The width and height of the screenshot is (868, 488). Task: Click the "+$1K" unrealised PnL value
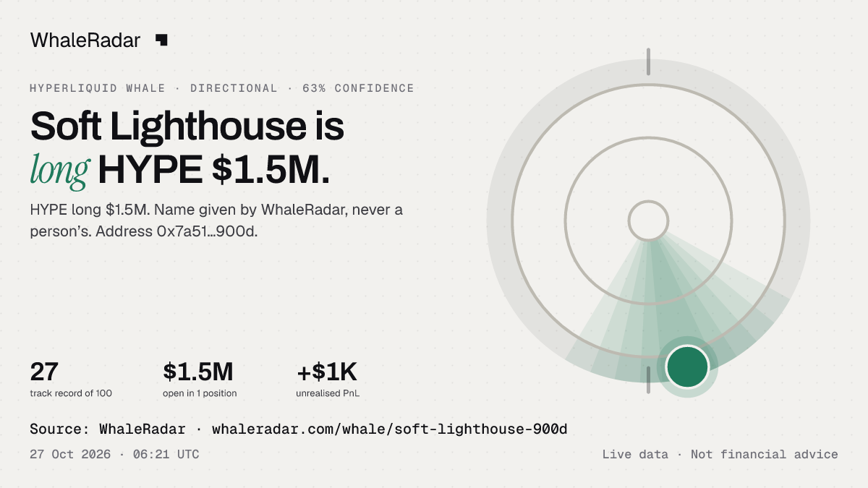(x=327, y=372)
